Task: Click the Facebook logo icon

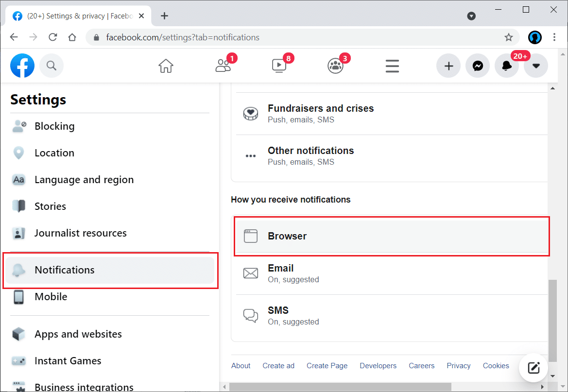Action: [22, 66]
